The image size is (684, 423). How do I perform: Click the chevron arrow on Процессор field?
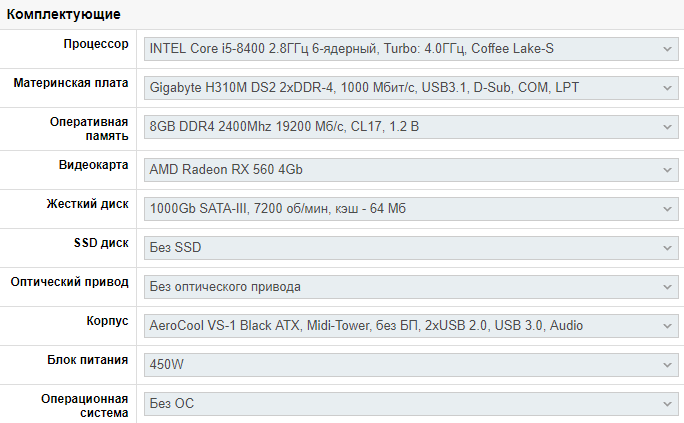pos(668,48)
